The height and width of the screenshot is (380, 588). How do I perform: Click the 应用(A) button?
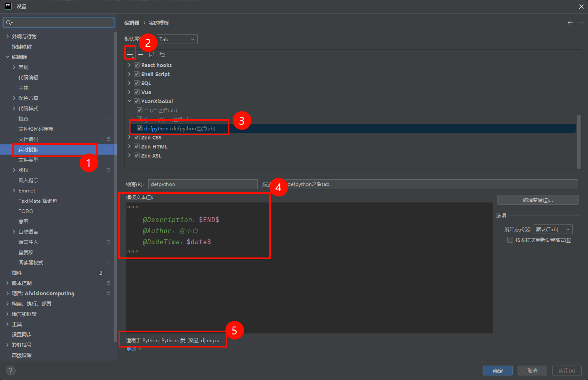(x=567, y=371)
